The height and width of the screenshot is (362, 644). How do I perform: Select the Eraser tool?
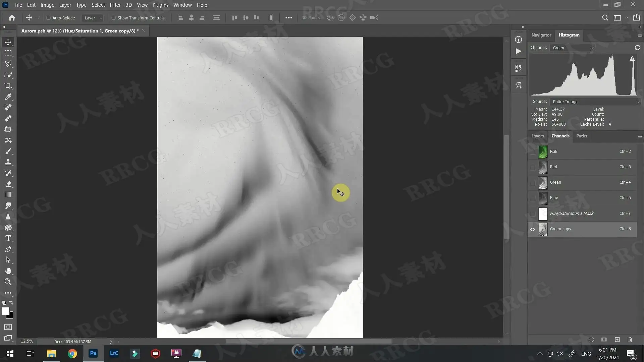[x=8, y=184]
